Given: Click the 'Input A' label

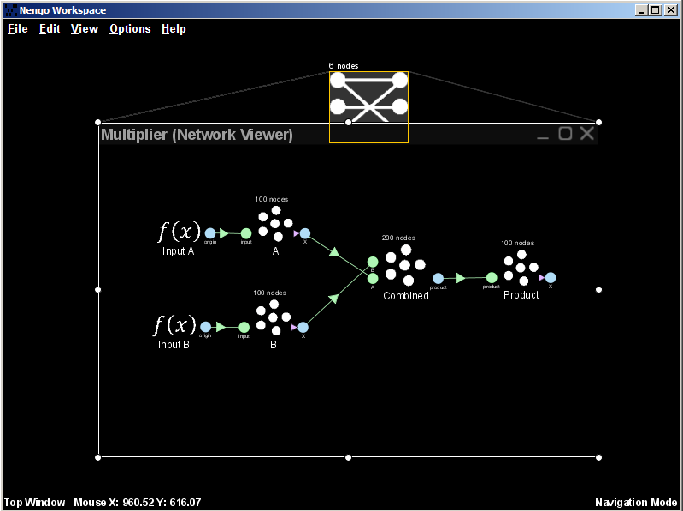Looking at the screenshot, I should 178,251.
